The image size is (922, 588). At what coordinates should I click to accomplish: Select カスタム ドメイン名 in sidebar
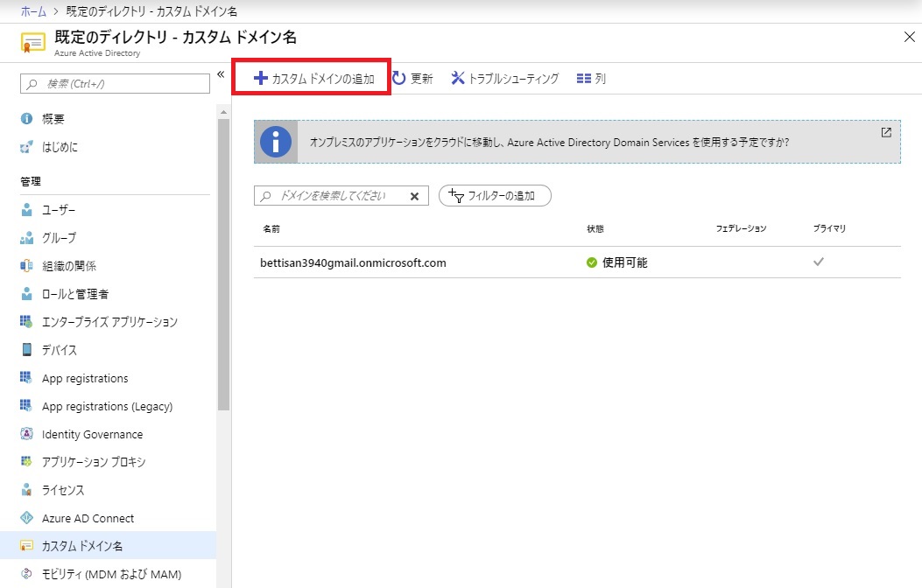click(x=109, y=546)
